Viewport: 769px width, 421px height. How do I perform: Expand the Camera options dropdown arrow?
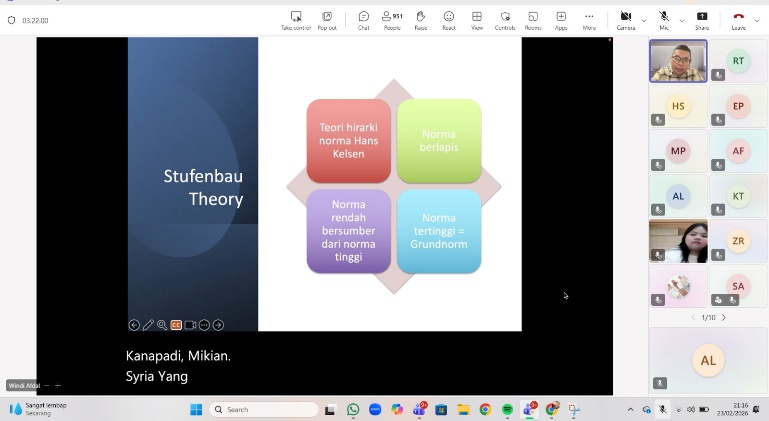644,20
